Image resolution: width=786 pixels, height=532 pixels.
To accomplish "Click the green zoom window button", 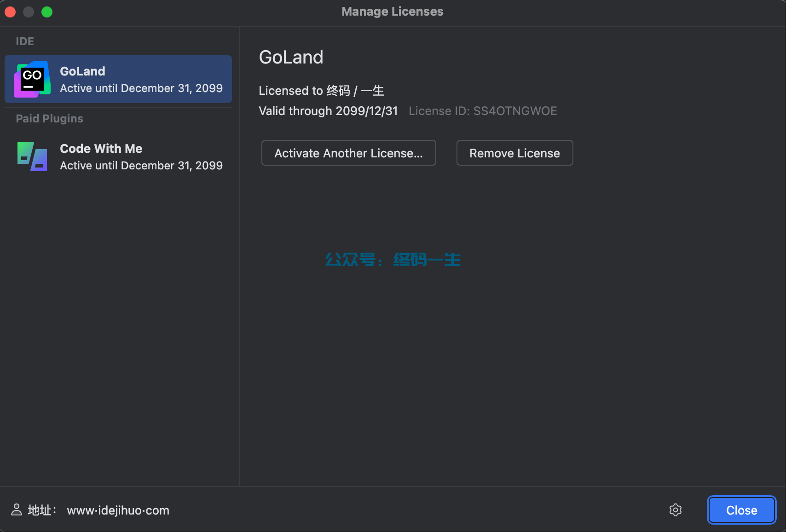I will pyautogui.click(x=47, y=12).
